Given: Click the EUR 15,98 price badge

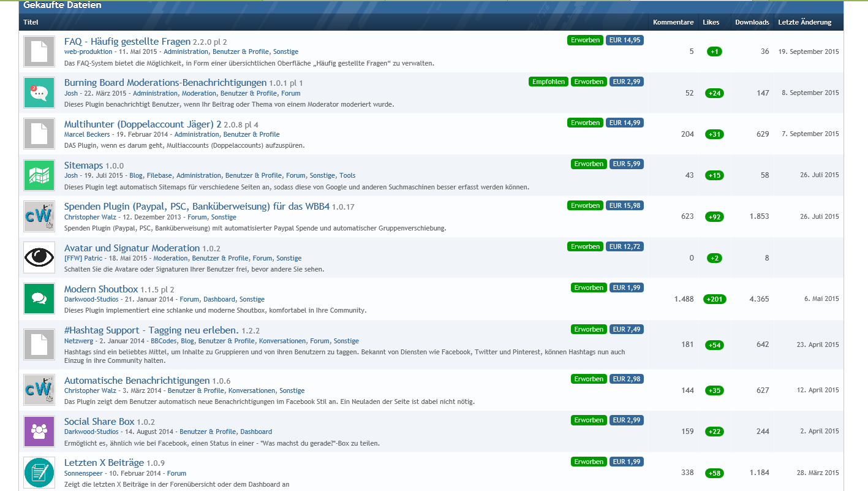Looking at the screenshot, I should [626, 205].
